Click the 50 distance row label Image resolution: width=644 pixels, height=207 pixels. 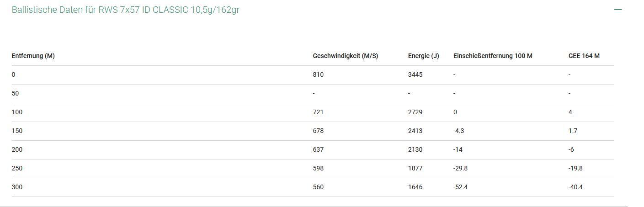click(16, 93)
